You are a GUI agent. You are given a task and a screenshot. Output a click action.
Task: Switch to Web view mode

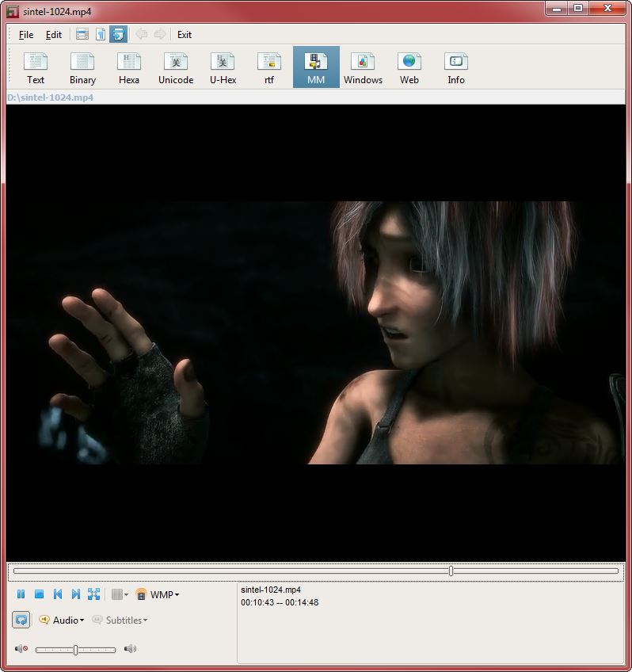[x=409, y=67]
